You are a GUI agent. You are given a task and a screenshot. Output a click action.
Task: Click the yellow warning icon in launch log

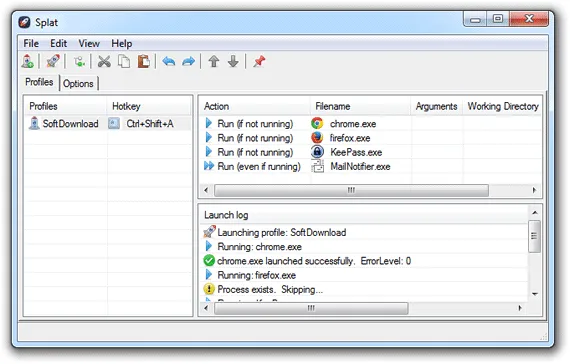tap(209, 289)
